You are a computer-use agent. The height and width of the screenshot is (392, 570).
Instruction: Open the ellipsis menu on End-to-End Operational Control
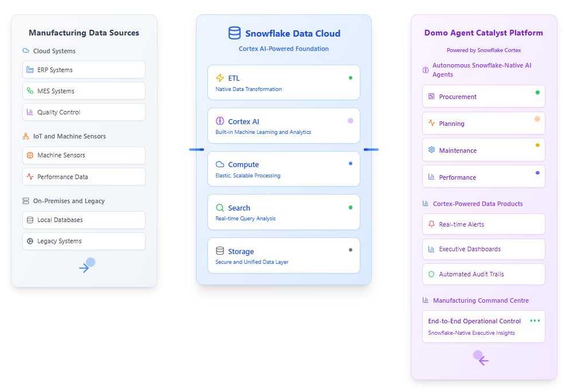pos(535,320)
